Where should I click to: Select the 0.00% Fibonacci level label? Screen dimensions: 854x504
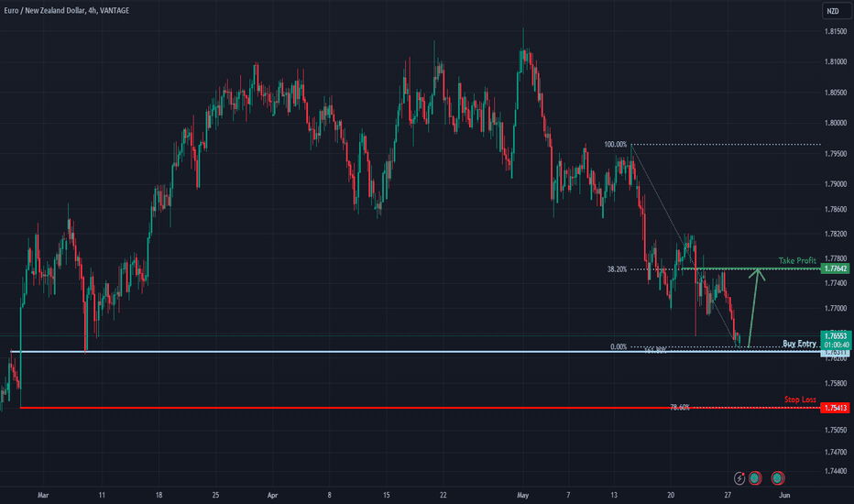click(619, 346)
